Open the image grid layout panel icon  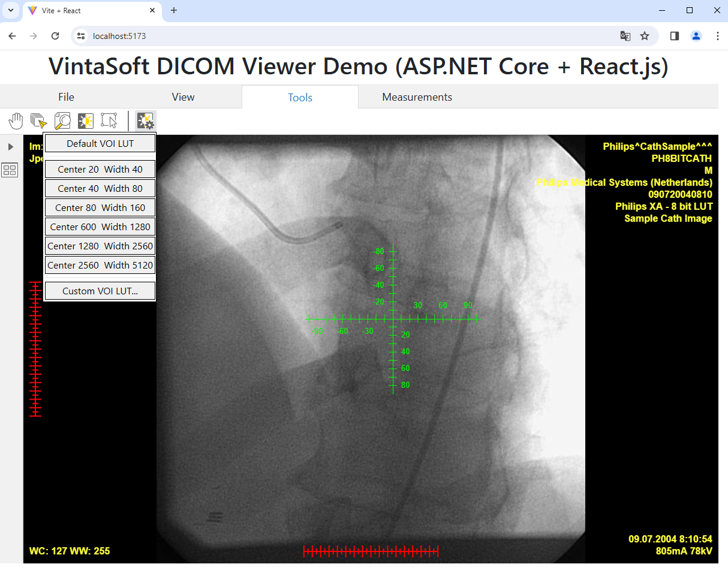[x=10, y=170]
